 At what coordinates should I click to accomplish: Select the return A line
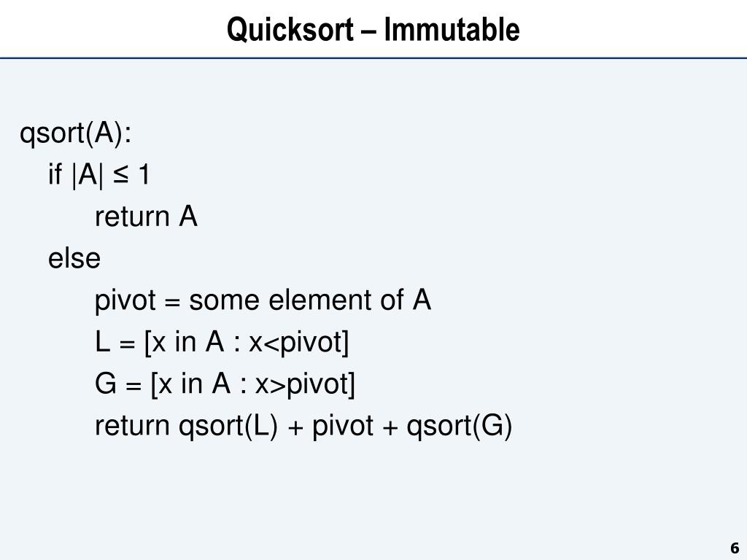[146, 217]
